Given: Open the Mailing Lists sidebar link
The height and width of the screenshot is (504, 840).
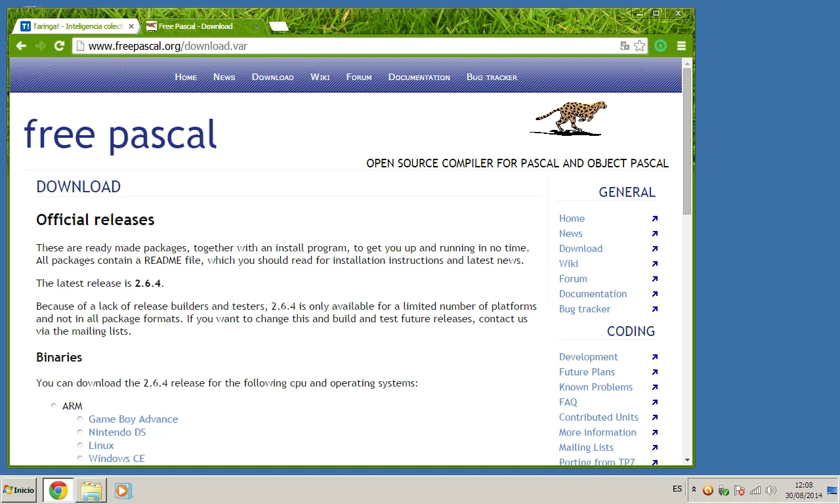Looking at the screenshot, I should 586,448.
